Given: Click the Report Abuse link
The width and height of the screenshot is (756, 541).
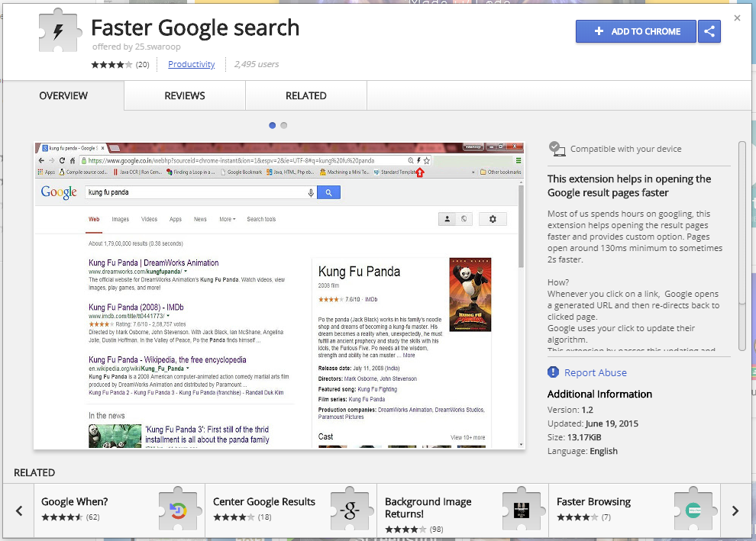Looking at the screenshot, I should click(x=594, y=372).
